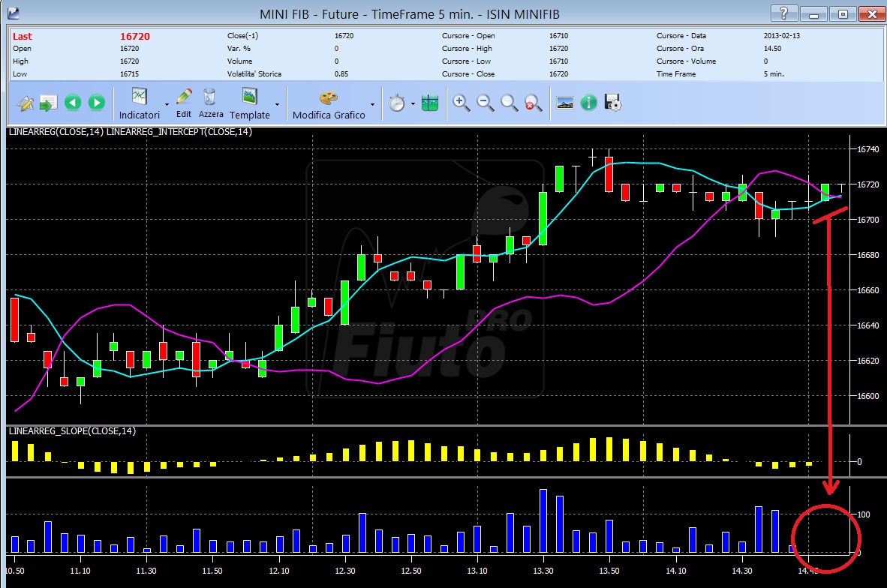
Task: Click the Azzera trash bin icon
Action: click(x=209, y=97)
